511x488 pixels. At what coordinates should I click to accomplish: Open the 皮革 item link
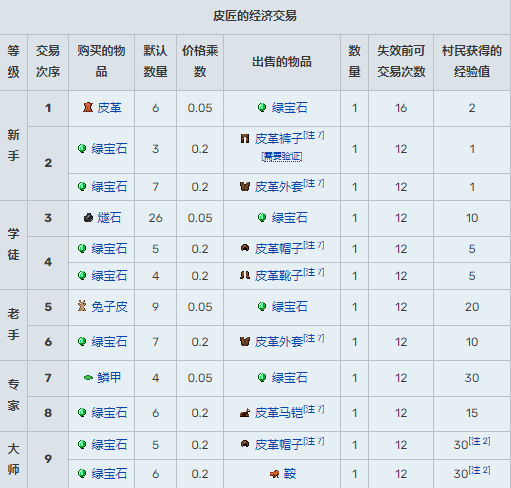[x=109, y=108]
